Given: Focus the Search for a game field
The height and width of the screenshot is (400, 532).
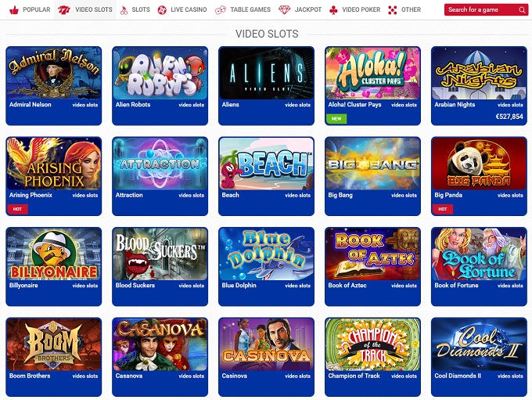Looking at the screenshot, I should pyautogui.click(x=486, y=10).
